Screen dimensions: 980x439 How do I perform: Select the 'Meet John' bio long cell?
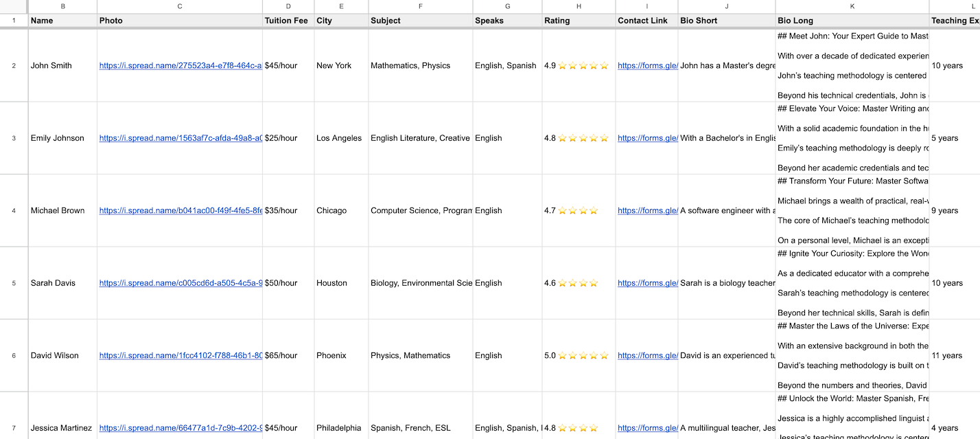tap(852, 66)
